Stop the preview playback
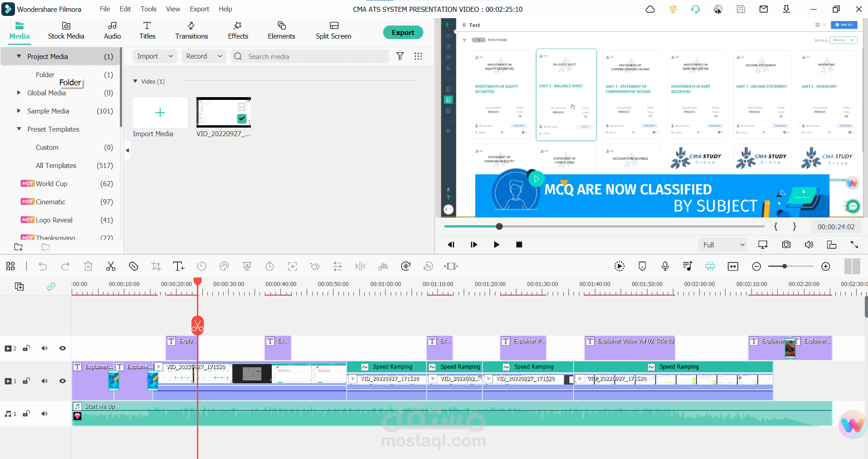Viewport: 868px width, 459px height. tap(519, 245)
